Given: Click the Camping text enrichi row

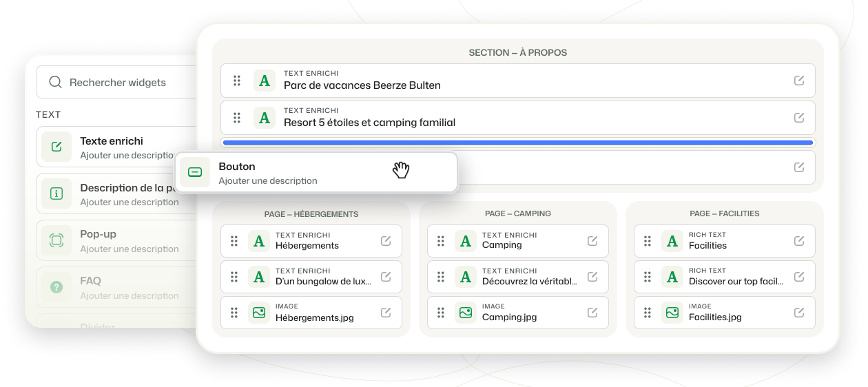Looking at the screenshot, I should 518,241.
